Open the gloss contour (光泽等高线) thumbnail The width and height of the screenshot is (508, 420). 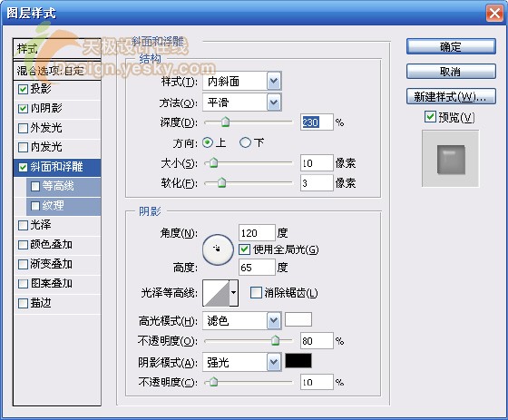[x=216, y=293]
